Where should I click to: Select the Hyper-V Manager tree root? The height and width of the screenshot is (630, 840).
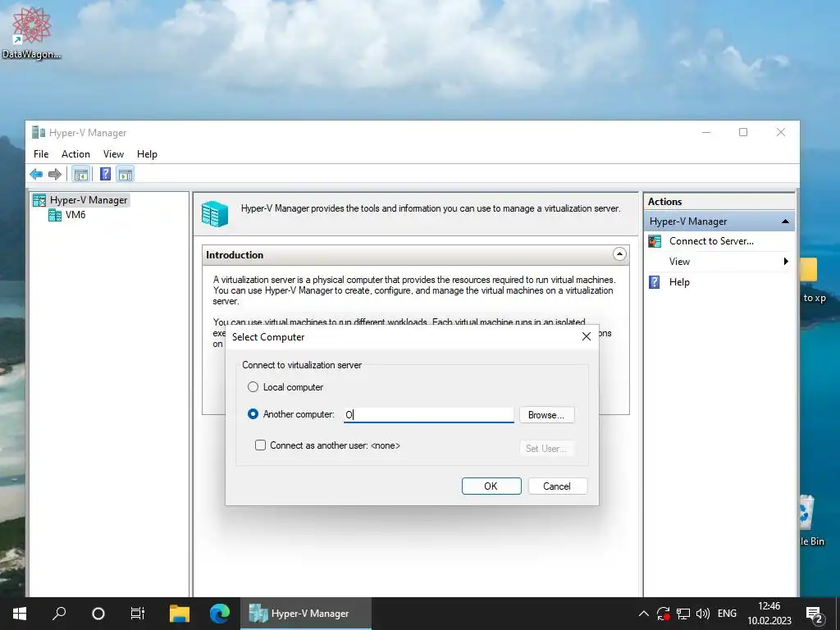[x=89, y=200]
